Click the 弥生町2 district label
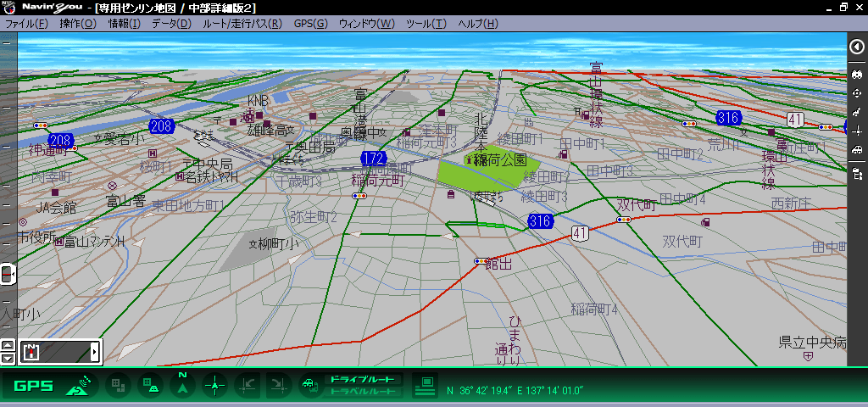Viewport: 868px width, 407px height. coord(314,216)
